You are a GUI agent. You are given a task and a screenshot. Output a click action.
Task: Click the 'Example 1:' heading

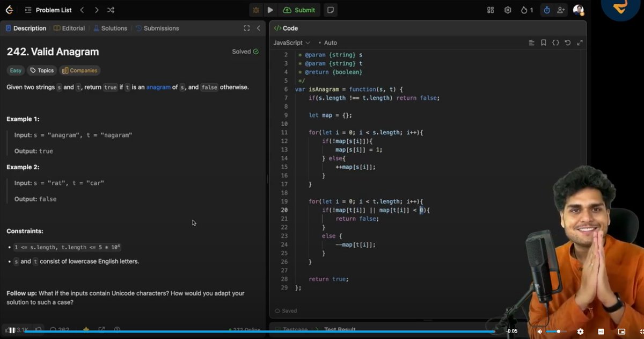23,119
